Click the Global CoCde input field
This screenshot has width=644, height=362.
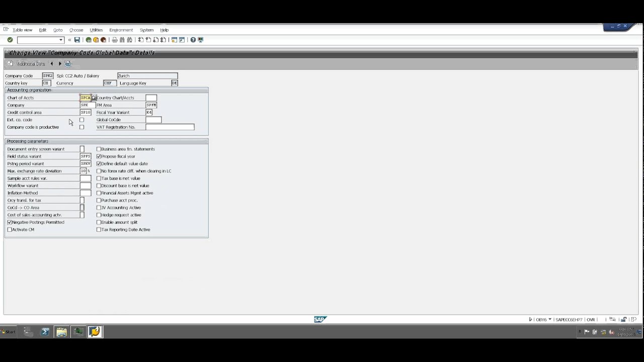point(153,120)
